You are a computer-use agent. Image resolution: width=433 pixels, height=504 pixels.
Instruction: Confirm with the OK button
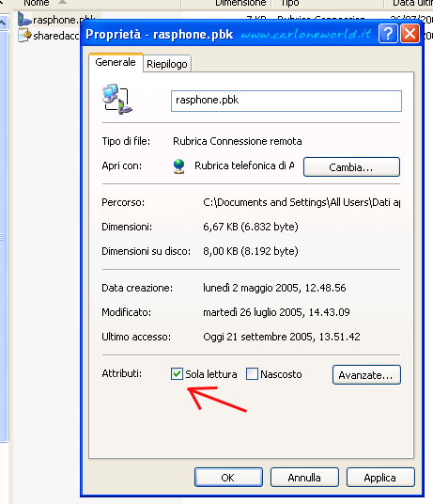click(228, 478)
